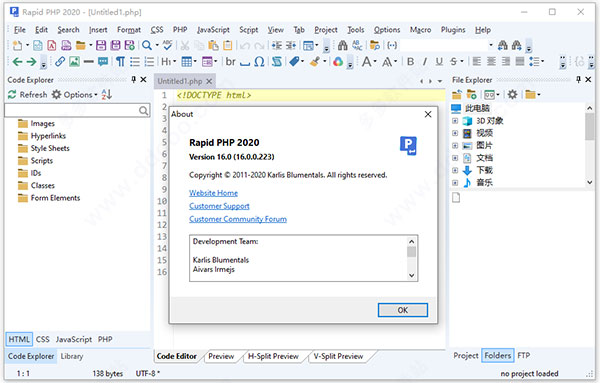Run the ABC spell check icon
The width and height of the screenshot is (600, 383).
[x=167, y=46]
